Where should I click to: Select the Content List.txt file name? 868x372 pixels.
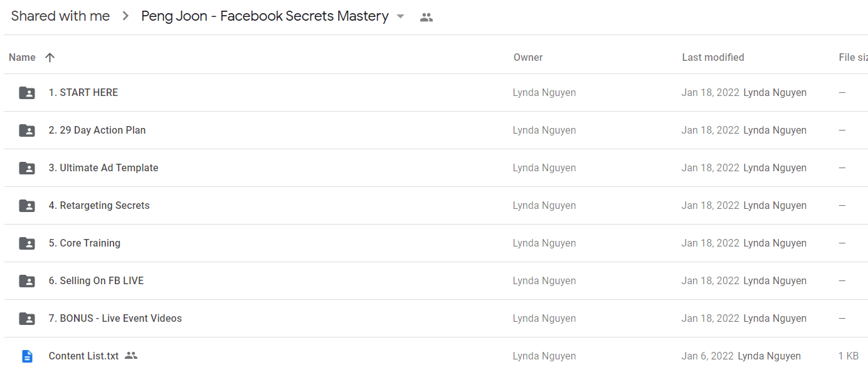(x=83, y=356)
